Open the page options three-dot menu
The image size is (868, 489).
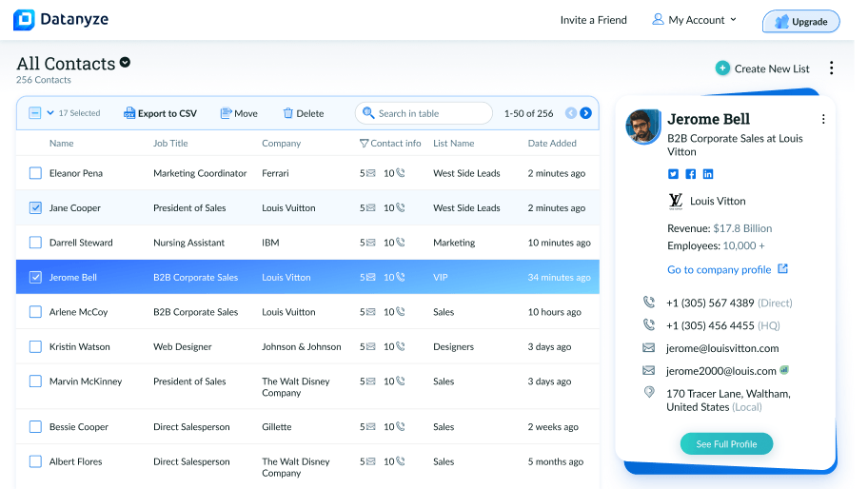point(832,68)
